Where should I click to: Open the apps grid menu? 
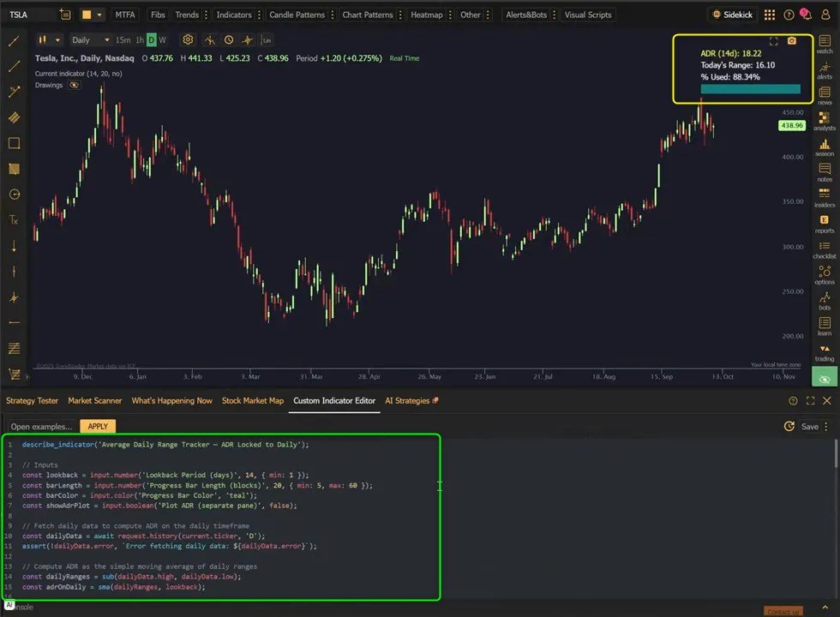[770, 15]
